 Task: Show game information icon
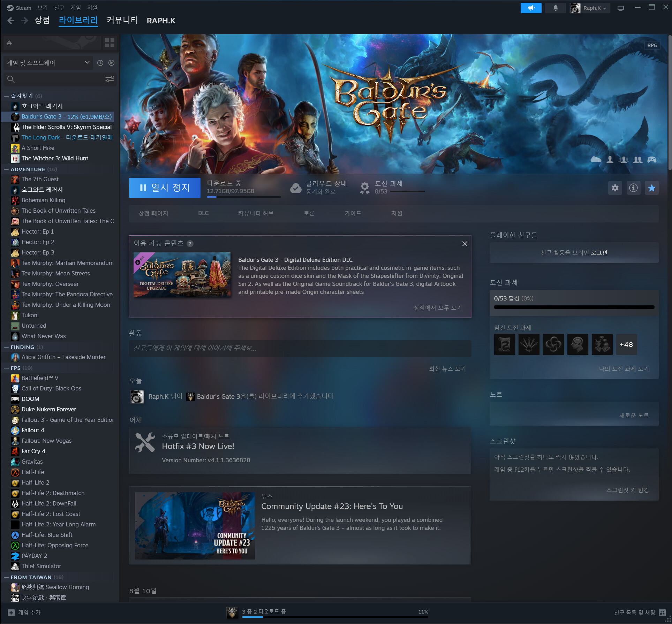[633, 188]
